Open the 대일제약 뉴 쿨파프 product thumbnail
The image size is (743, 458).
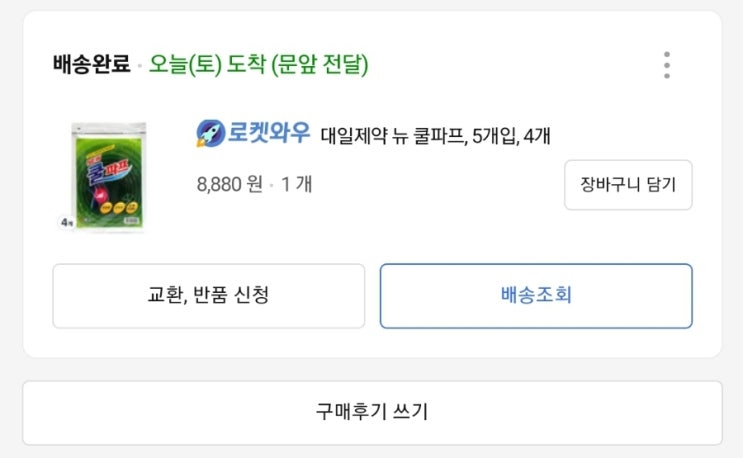point(108,177)
